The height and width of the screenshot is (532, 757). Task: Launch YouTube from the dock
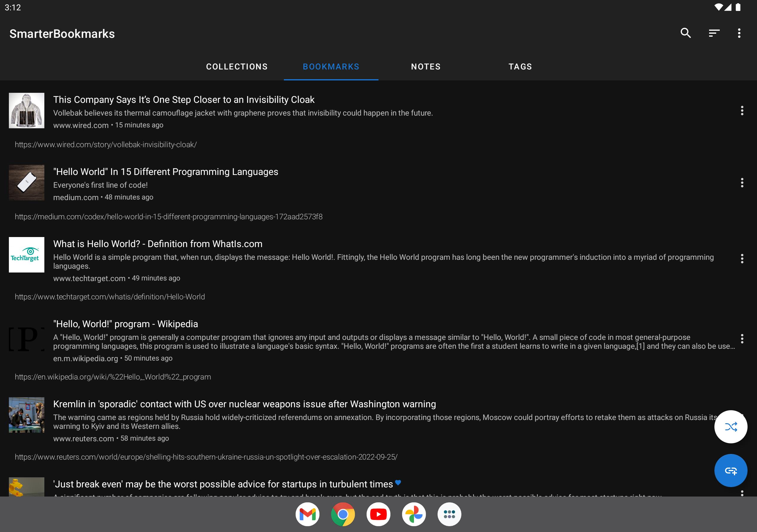point(378,514)
